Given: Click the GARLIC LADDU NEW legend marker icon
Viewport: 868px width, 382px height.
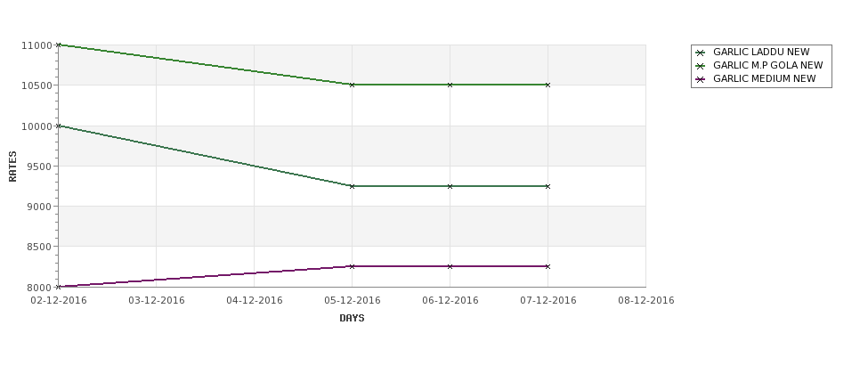Looking at the screenshot, I should pos(701,53).
